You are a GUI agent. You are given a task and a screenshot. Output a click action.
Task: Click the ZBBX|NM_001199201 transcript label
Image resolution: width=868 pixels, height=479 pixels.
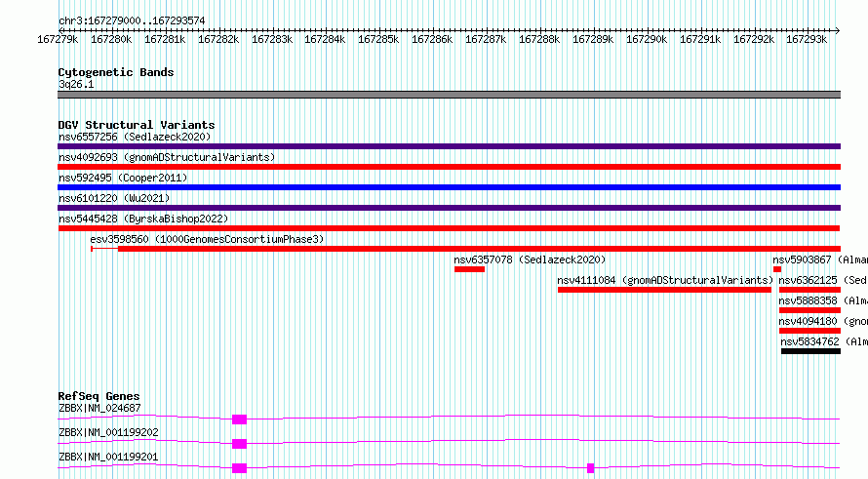coord(108,457)
